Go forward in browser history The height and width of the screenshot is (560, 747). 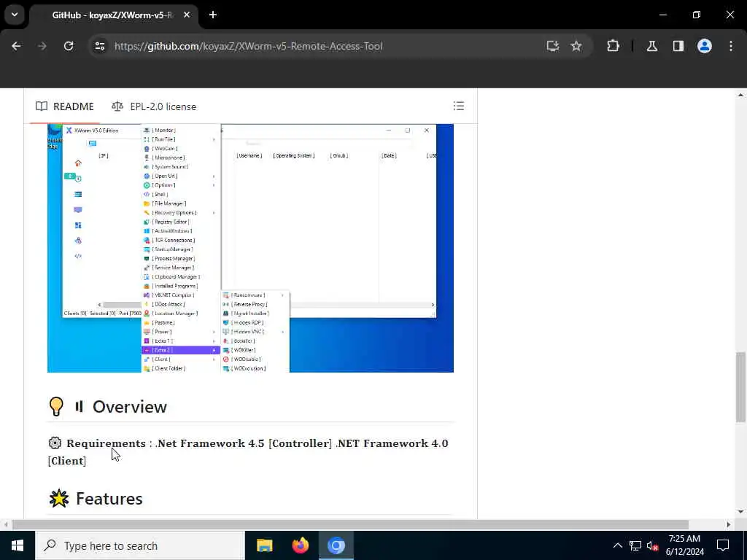coord(42,46)
